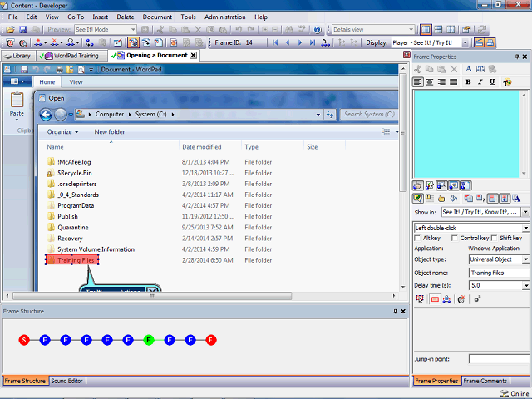Open the Preview mode dropdown
The image size is (532, 399).
[133, 30]
